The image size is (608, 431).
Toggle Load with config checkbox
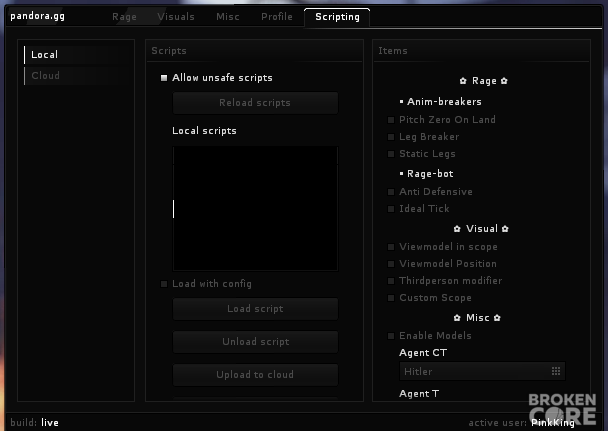click(x=164, y=284)
